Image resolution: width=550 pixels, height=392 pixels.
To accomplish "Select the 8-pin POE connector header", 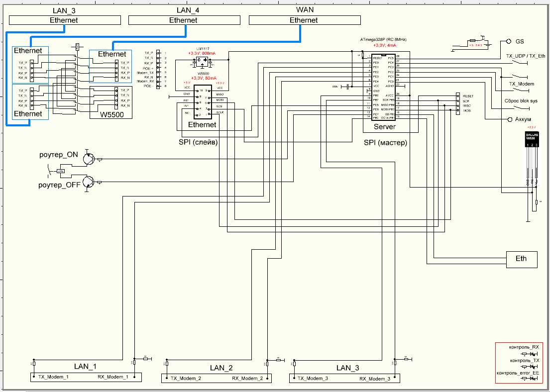I will pyautogui.click(x=158, y=69).
